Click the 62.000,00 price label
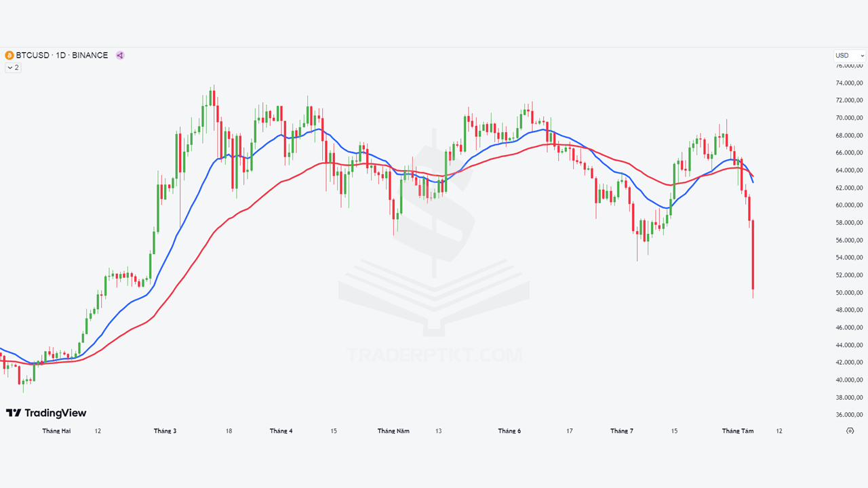The height and width of the screenshot is (488, 868). coord(849,188)
